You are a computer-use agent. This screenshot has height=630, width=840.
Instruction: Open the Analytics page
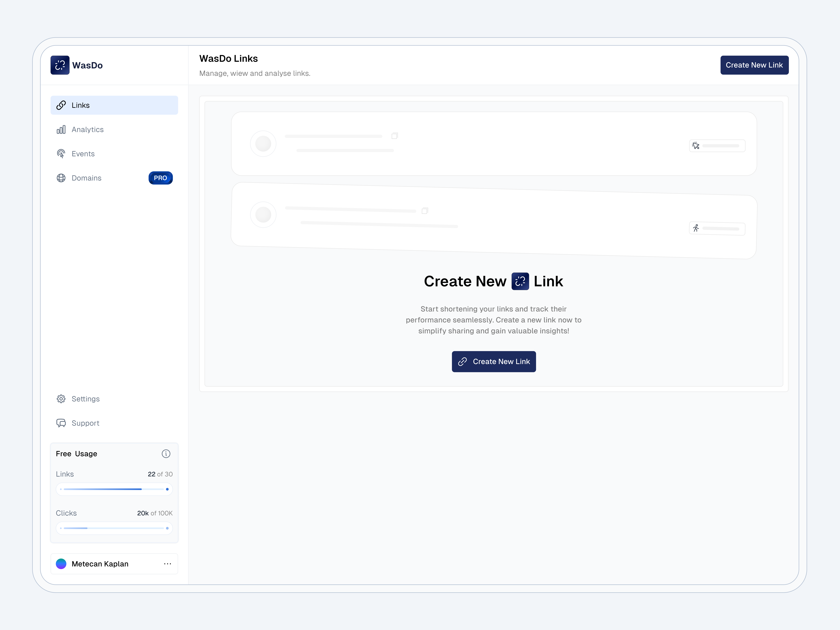(x=114, y=129)
